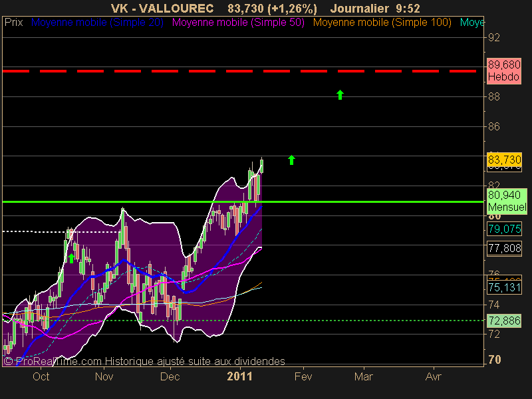Click the green arrow near 88 level
Viewport: 532px width, 399px height.
(x=340, y=94)
